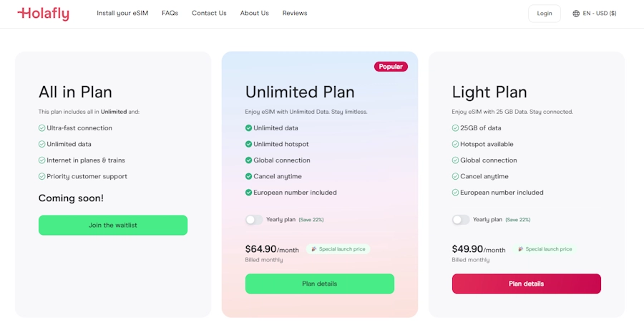Open the Contact Us page
644x333 pixels.
(x=209, y=13)
